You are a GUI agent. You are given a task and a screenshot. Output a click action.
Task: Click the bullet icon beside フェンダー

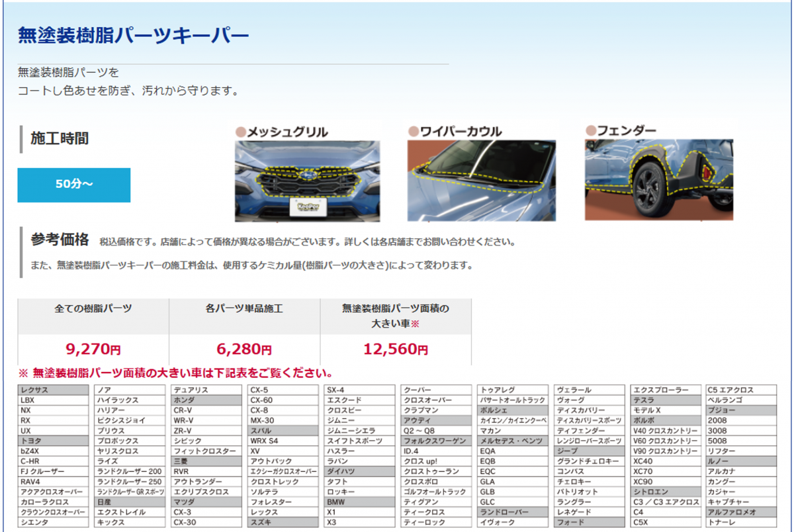(x=590, y=131)
